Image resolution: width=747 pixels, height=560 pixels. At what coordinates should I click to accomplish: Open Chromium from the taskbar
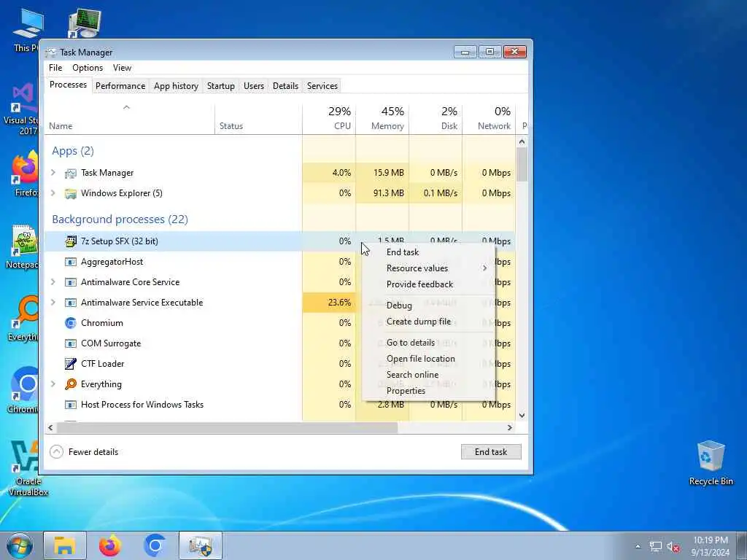155,545
